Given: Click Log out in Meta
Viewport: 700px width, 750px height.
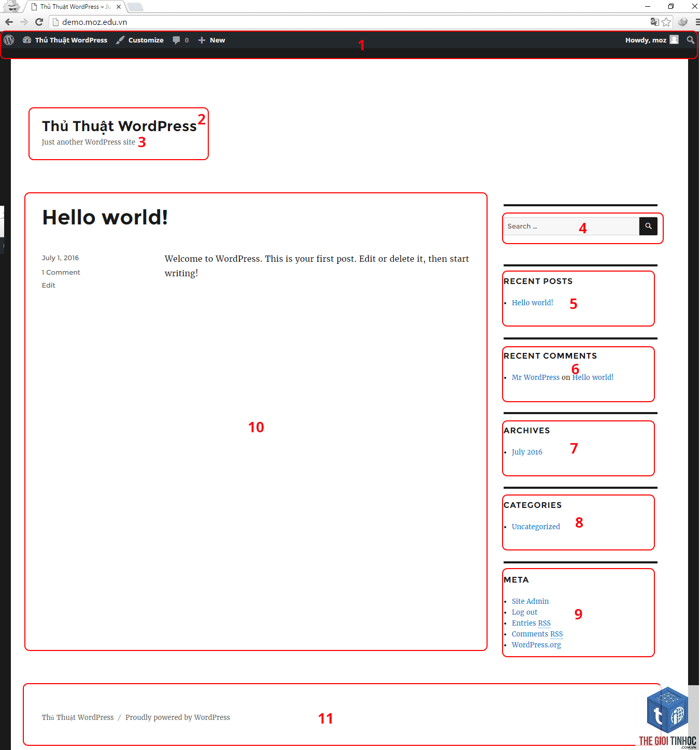Looking at the screenshot, I should pyautogui.click(x=524, y=612).
